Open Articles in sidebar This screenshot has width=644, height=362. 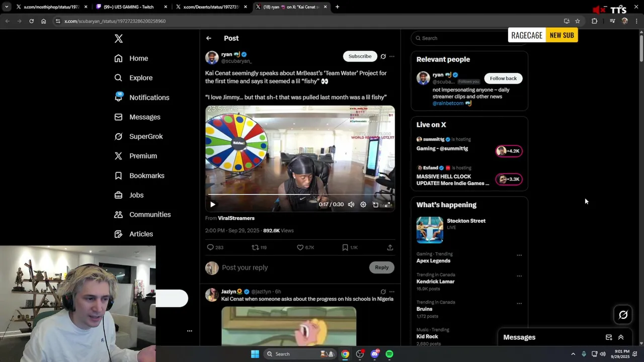click(x=134, y=234)
